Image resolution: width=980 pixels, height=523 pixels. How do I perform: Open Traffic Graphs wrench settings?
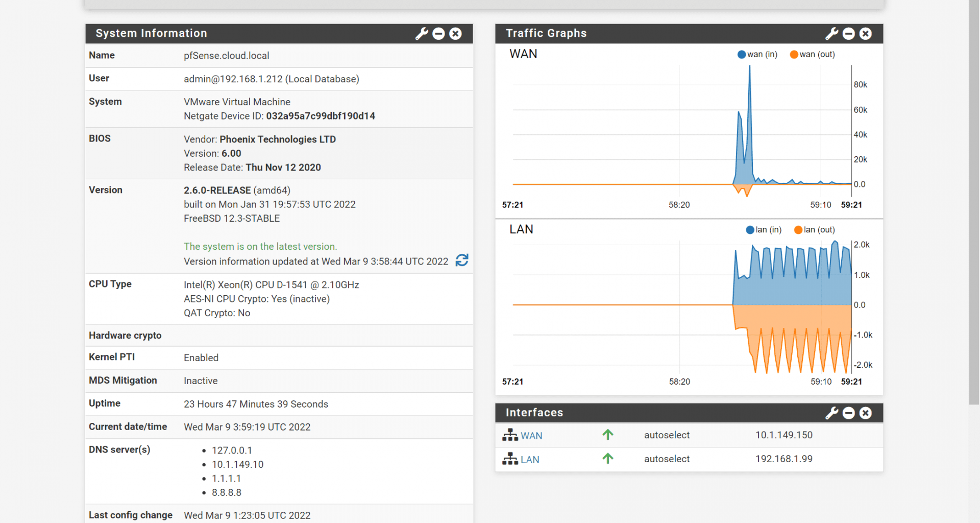click(x=831, y=34)
